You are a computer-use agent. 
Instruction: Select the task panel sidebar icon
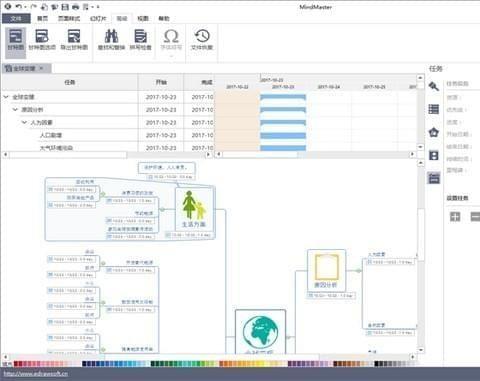coord(434,178)
